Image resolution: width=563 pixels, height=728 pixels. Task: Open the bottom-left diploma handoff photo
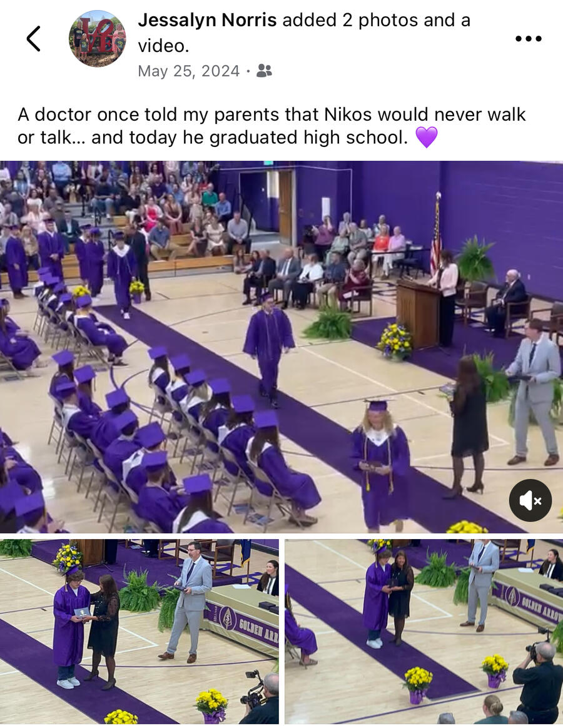coord(139,632)
